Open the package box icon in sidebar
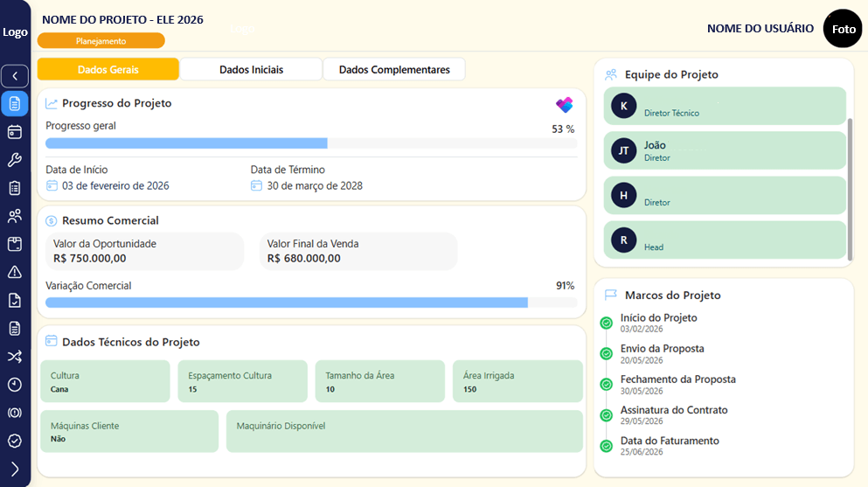Viewport: 868px width, 487px height. click(15, 244)
